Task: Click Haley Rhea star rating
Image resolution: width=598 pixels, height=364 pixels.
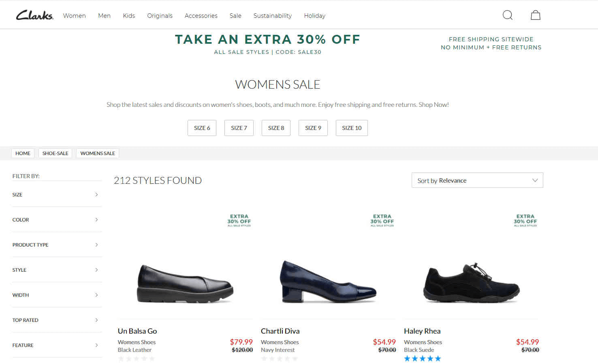Action: pyautogui.click(x=422, y=358)
